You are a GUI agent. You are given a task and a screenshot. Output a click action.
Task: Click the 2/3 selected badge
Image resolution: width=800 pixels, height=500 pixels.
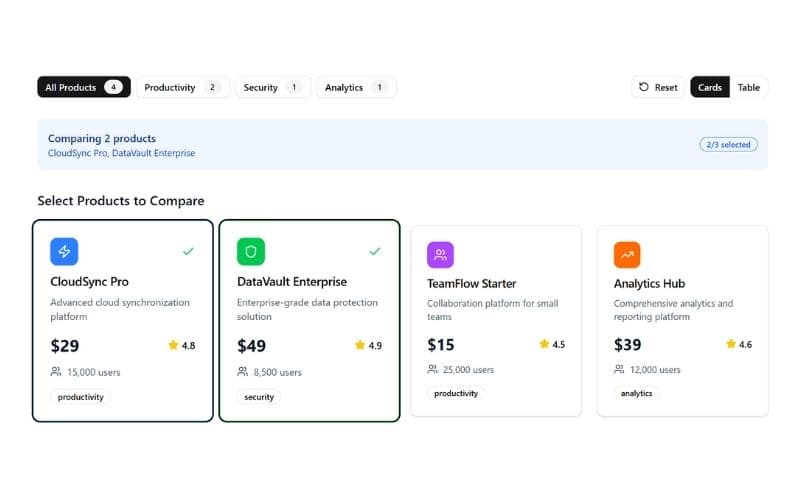[x=728, y=145]
